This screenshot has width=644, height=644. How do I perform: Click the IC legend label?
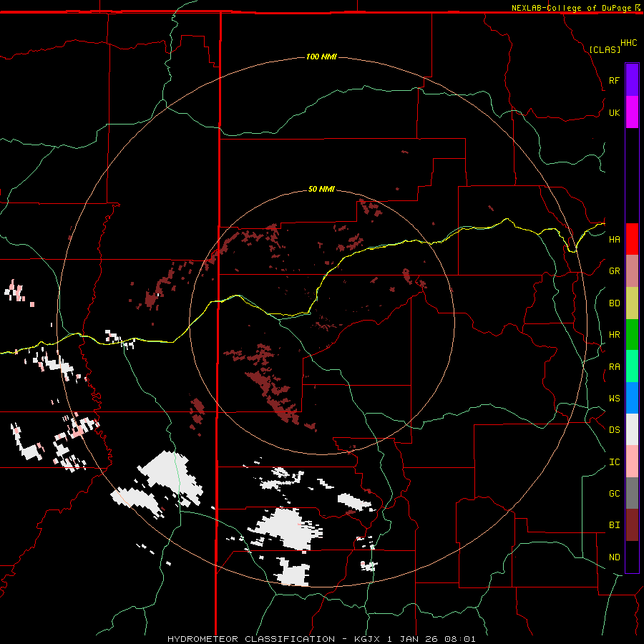(x=614, y=462)
